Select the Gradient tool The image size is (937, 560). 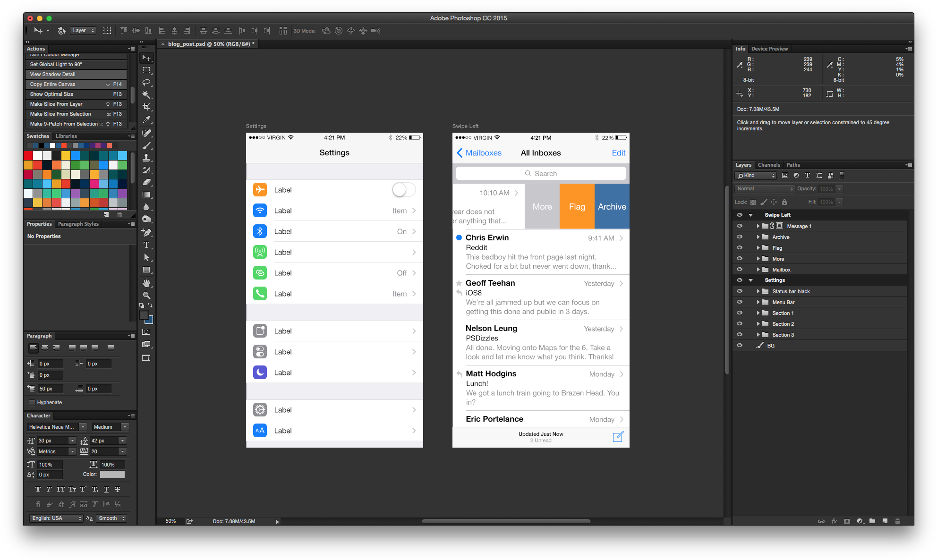(146, 195)
